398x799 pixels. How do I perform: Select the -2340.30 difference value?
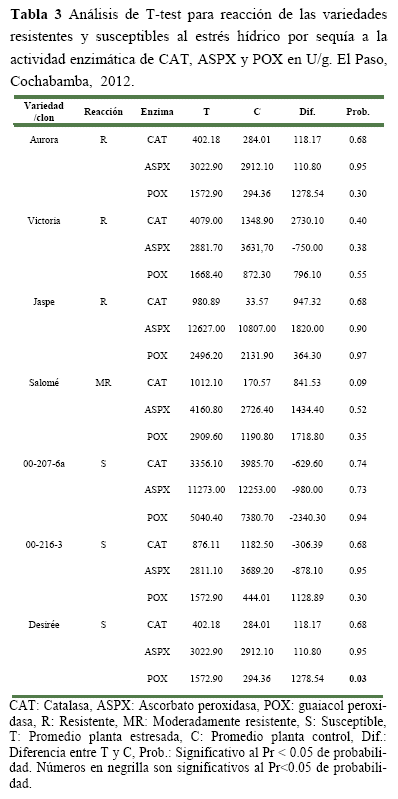tap(307, 518)
